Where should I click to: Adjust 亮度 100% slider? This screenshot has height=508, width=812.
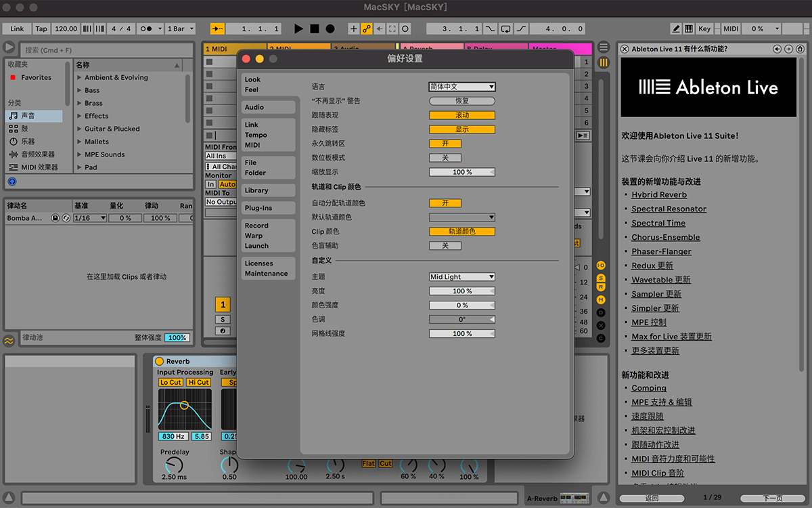[462, 291]
